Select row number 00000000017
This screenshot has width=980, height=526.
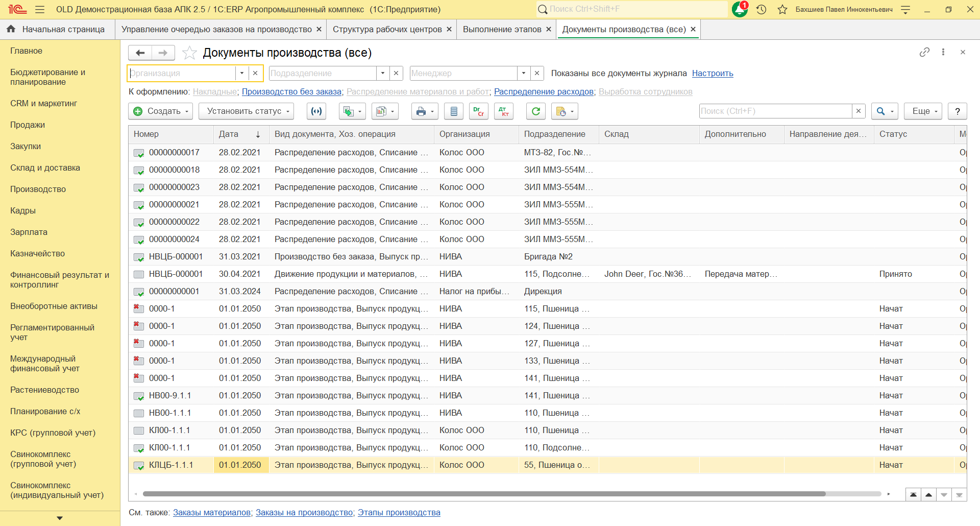click(548, 153)
